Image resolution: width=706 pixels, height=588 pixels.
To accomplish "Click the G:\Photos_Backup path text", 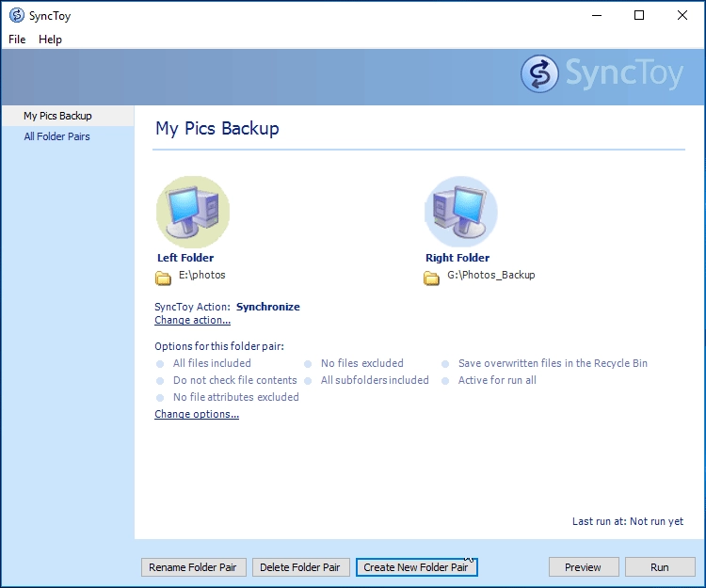I will 490,275.
